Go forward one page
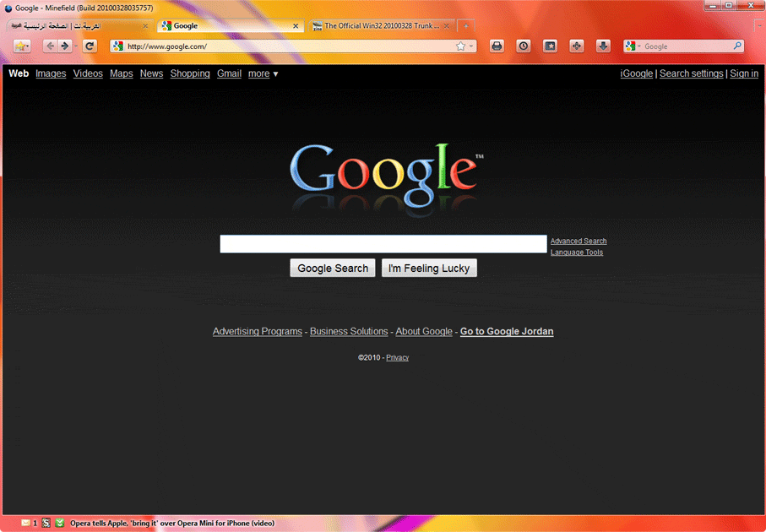Screen dimensions: 766x532 click(x=64, y=46)
